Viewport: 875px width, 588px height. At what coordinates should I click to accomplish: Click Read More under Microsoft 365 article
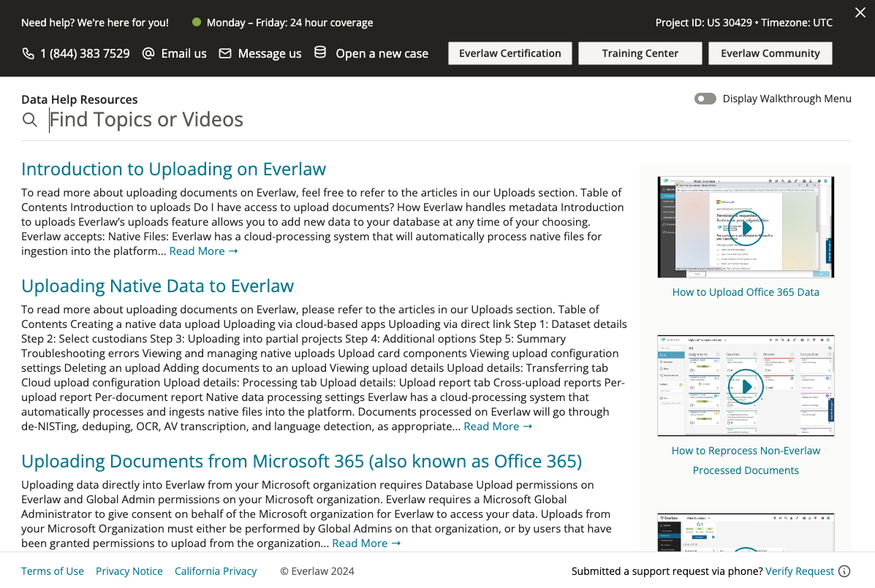point(366,543)
